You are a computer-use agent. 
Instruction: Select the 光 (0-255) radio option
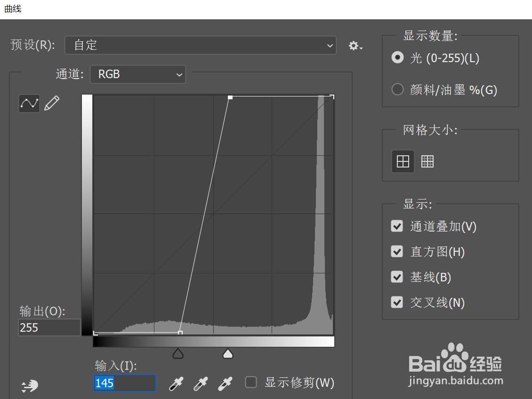[x=398, y=57]
